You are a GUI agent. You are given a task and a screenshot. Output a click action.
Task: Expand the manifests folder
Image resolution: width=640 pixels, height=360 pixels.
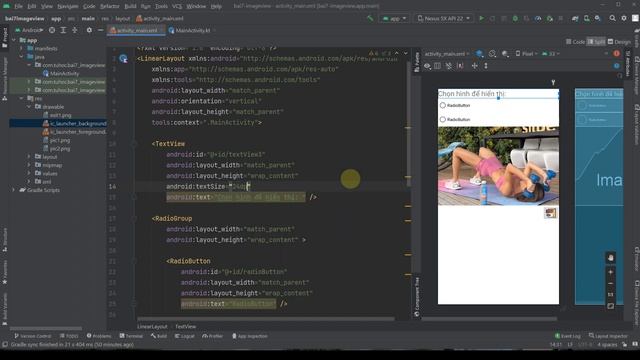(x=22, y=48)
